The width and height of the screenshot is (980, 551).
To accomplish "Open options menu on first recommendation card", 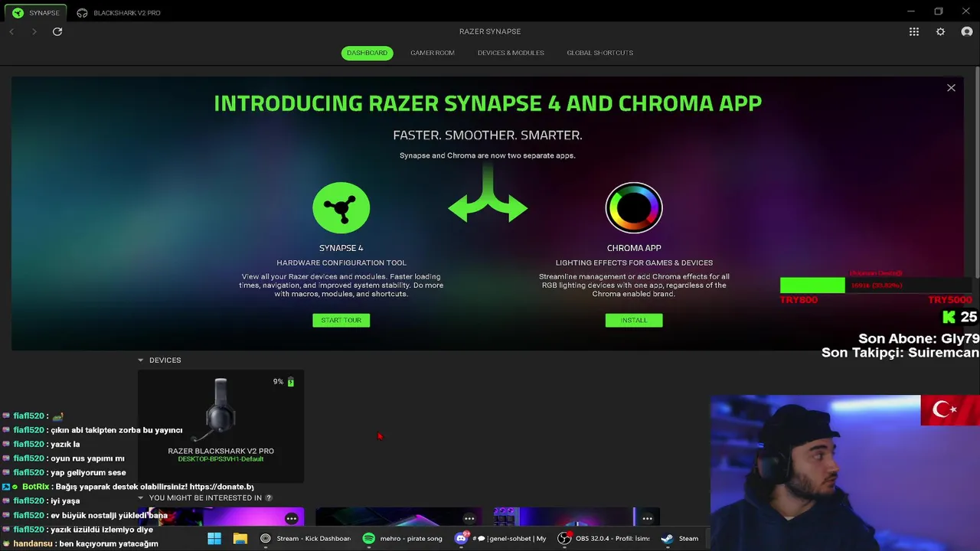I will 291,518.
